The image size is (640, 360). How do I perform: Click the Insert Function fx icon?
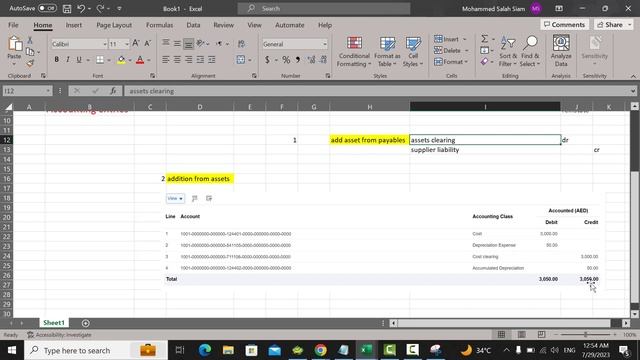[x=113, y=91]
